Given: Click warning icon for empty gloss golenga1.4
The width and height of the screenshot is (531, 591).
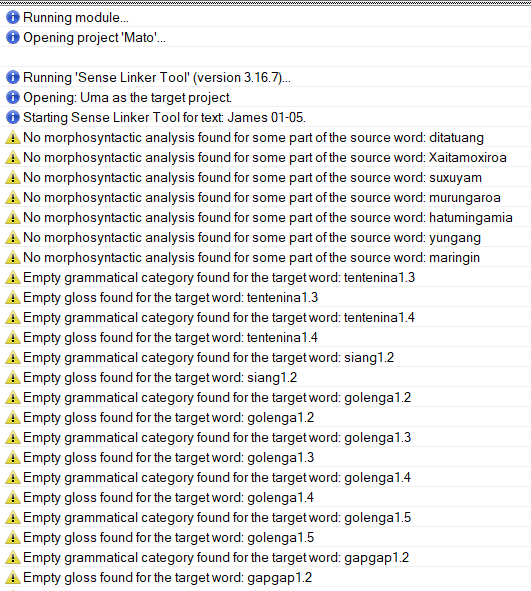Looking at the screenshot, I should click(13, 497).
